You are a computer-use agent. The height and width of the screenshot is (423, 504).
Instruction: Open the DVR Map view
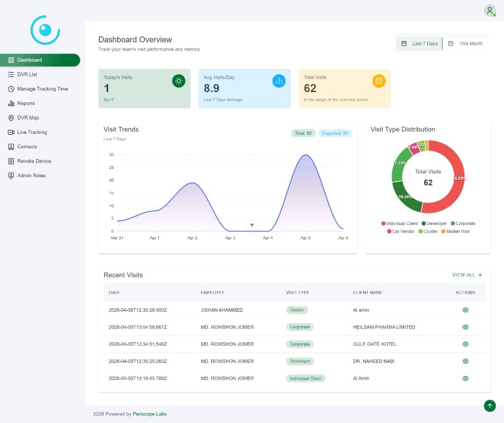click(x=29, y=118)
